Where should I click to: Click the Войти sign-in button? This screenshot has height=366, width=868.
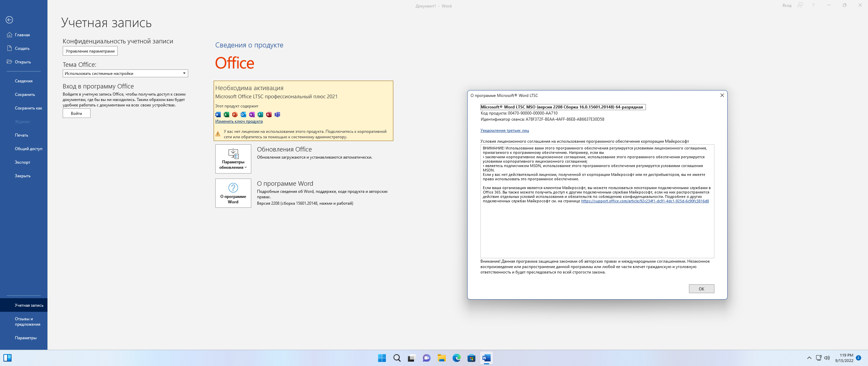coord(77,114)
